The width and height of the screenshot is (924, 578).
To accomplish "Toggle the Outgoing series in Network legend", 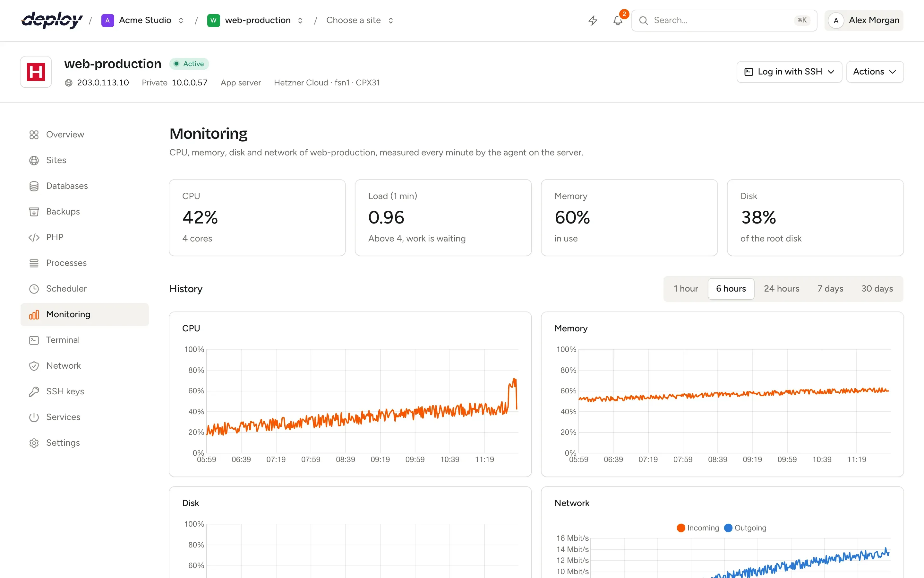I will [745, 528].
